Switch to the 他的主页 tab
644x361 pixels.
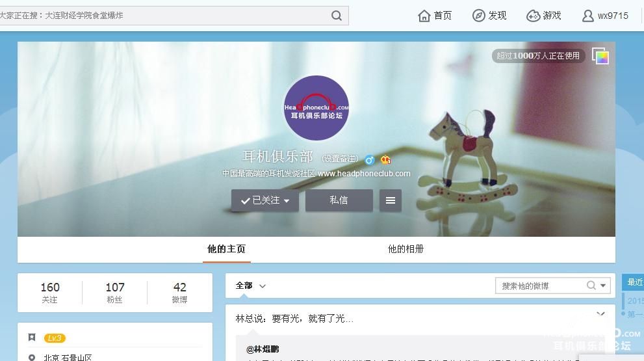tap(226, 249)
